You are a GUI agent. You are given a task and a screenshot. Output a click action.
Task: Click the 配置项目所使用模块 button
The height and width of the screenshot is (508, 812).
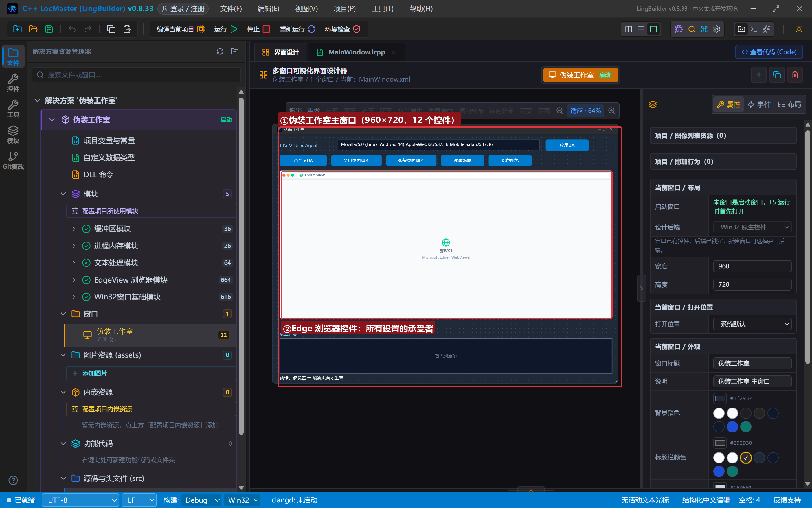coord(151,211)
